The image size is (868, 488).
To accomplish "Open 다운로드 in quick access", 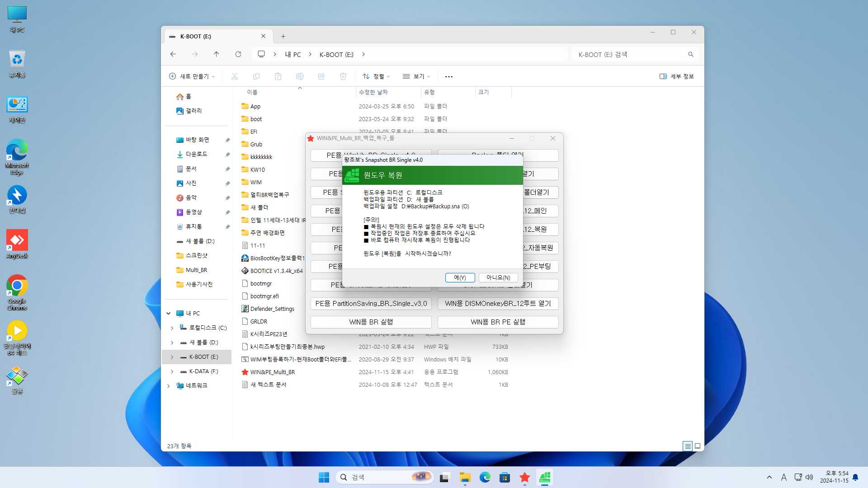I will 192,154.
